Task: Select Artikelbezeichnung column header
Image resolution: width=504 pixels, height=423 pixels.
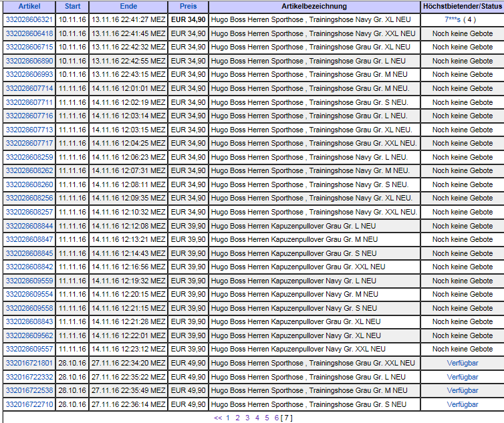Action: coord(314,6)
